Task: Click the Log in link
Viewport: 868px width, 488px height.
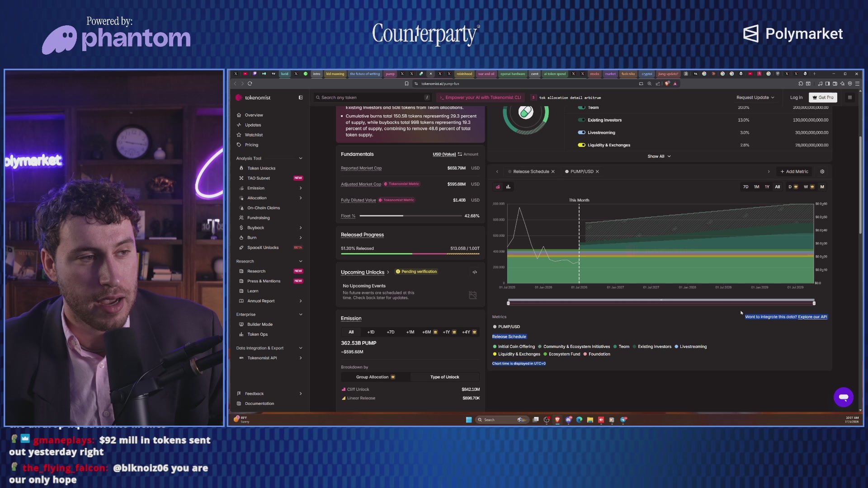Action: pos(796,98)
